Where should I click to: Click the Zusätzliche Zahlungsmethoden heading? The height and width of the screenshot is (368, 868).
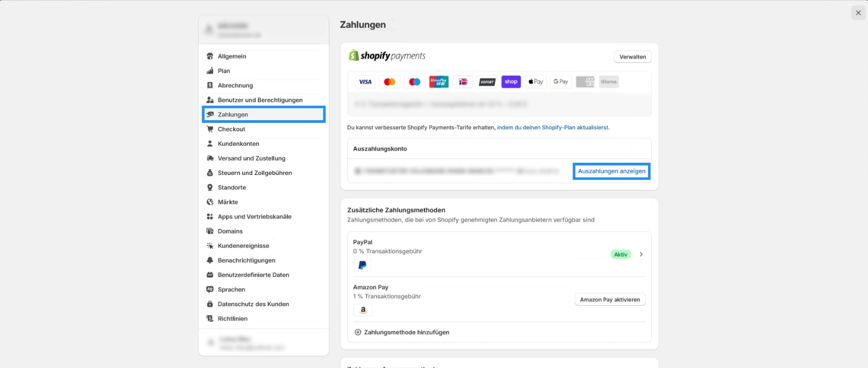tap(396, 210)
